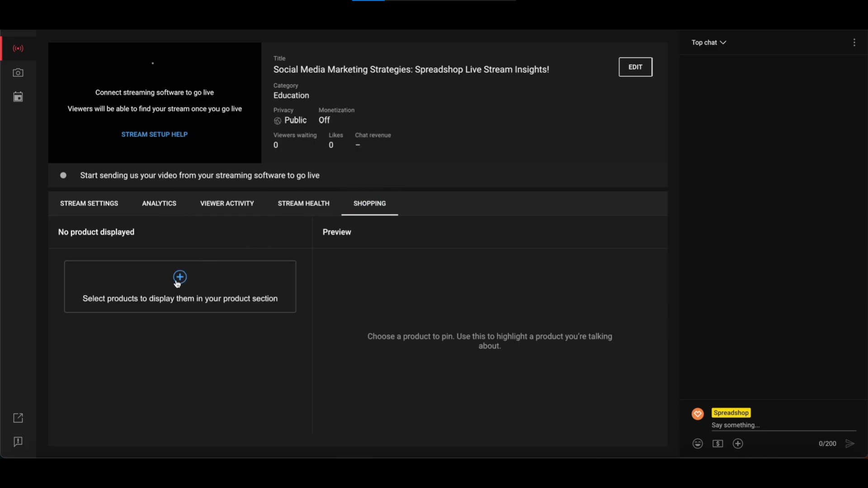Click the send message arrow icon
Image resolution: width=868 pixels, height=488 pixels.
850,444
